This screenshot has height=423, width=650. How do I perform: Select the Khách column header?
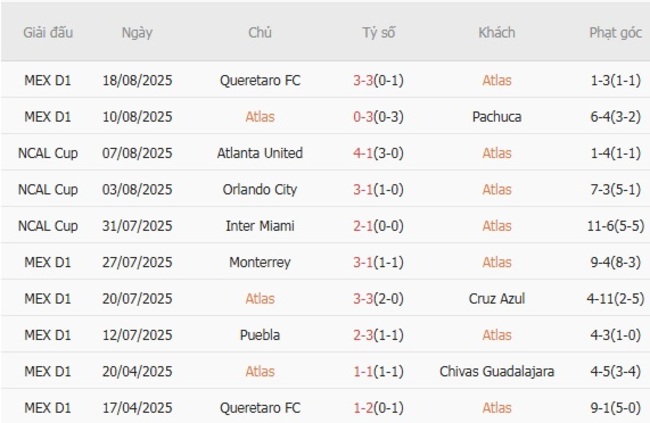496,32
